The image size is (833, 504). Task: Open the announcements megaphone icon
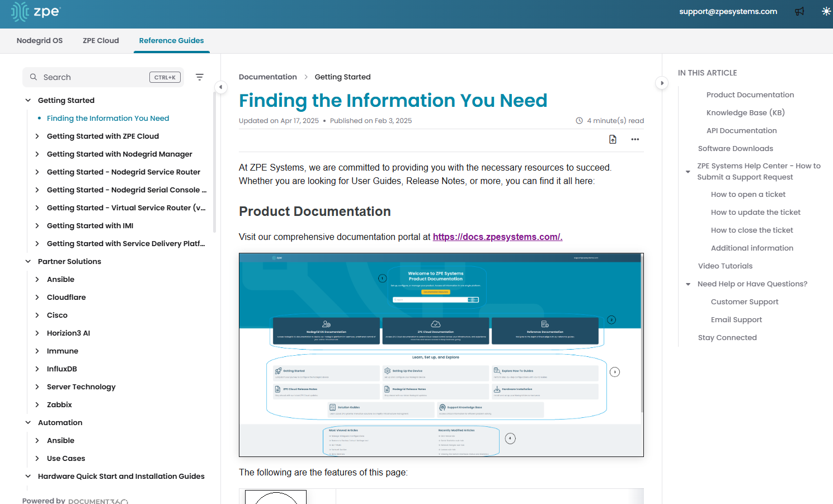pos(799,11)
